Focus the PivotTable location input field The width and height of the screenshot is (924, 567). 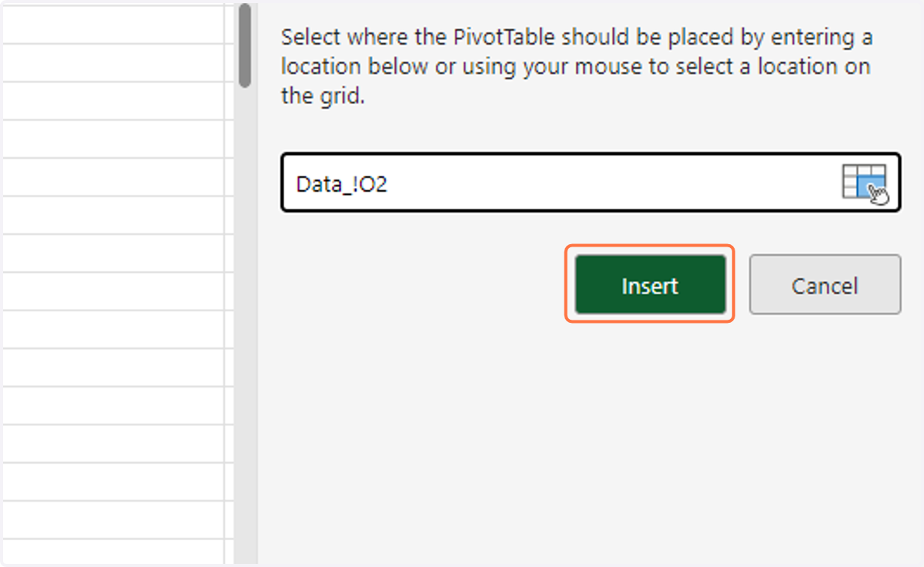(591, 183)
